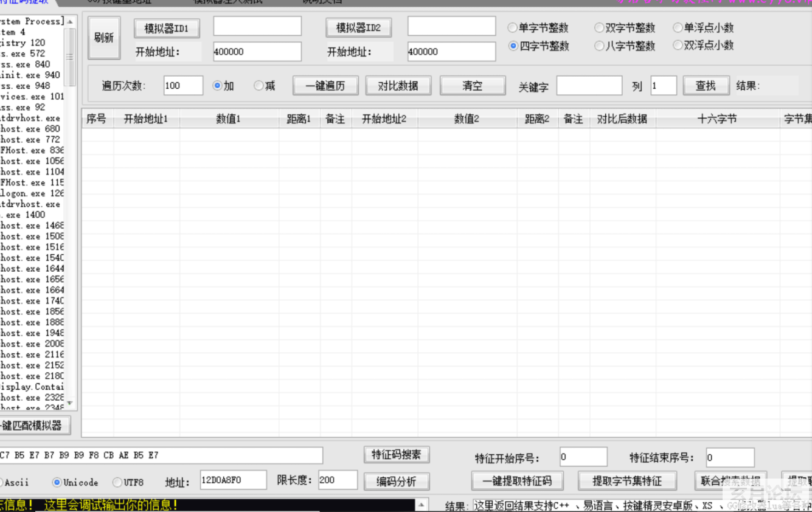This screenshot has height=512, width=812.
Task: Click the process list scrollbar thumb
Action: (x=70, y=57)
